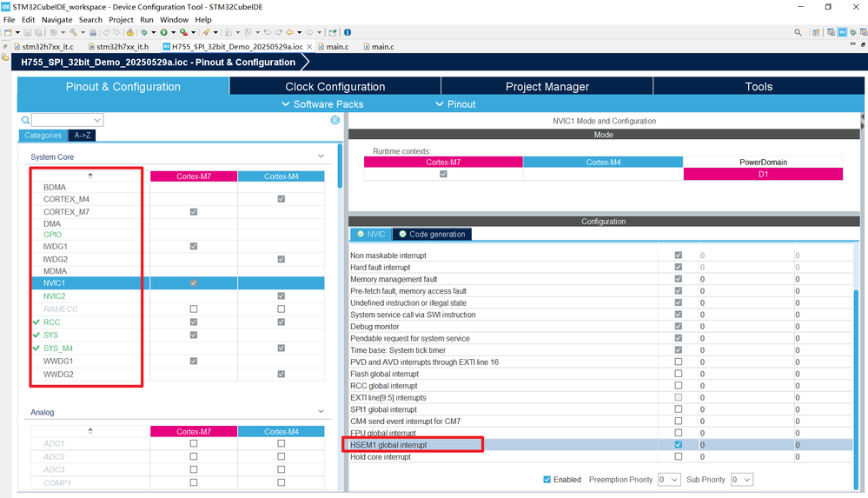Click the gear settings icon in categories panel
Screen dimensions: 868x498
coord(335,120)
